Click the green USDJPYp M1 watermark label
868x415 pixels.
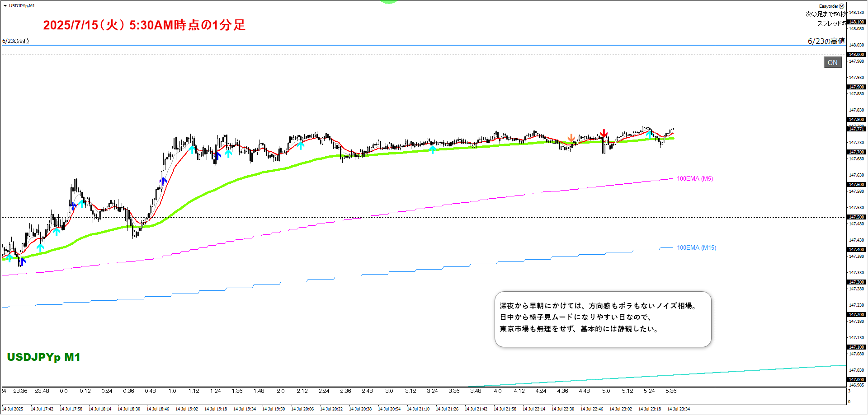click(43, 357)
